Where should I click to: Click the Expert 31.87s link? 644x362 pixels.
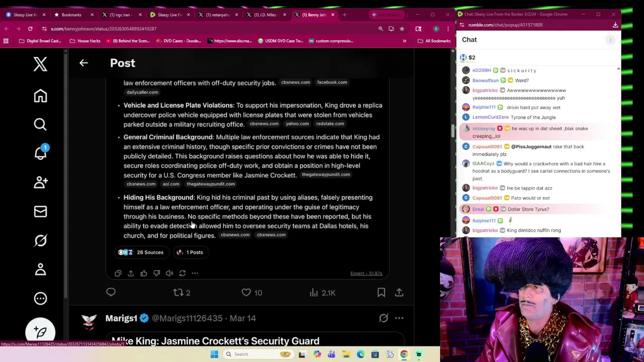(x=366, y=273)
